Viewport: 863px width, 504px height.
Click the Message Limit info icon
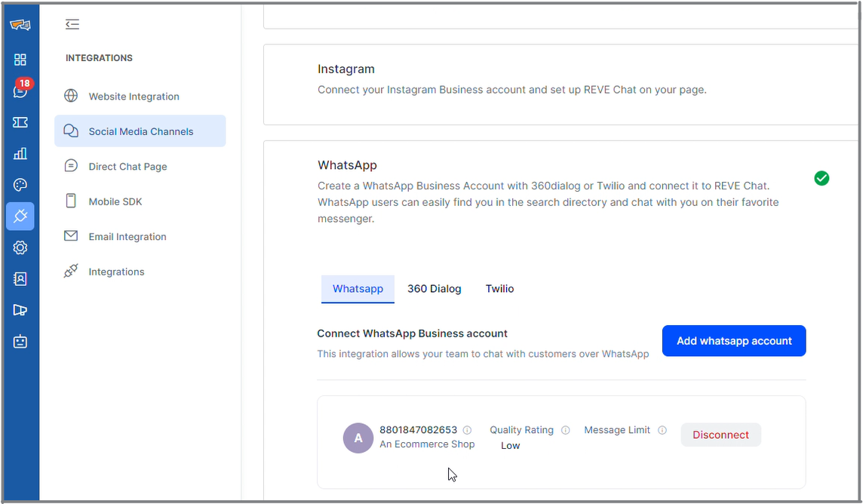click(662, 430)
